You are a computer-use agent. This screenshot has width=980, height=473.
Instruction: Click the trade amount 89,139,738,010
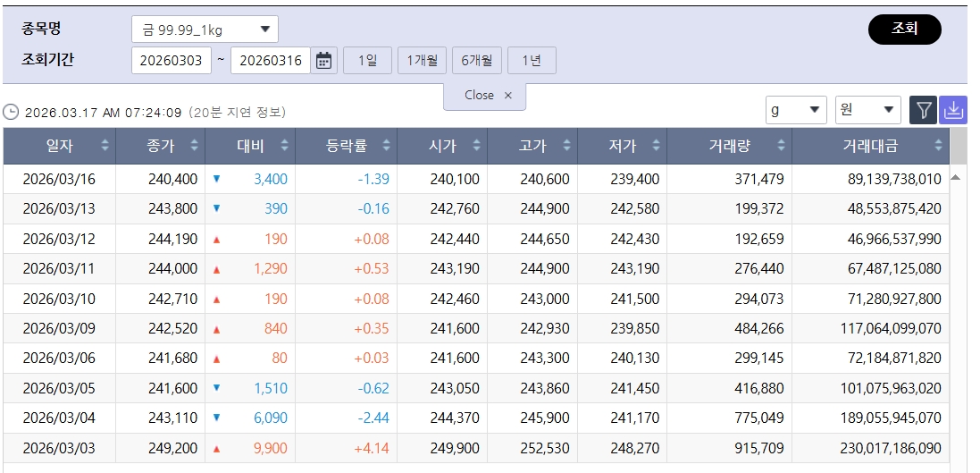click(x=894, y=180)
